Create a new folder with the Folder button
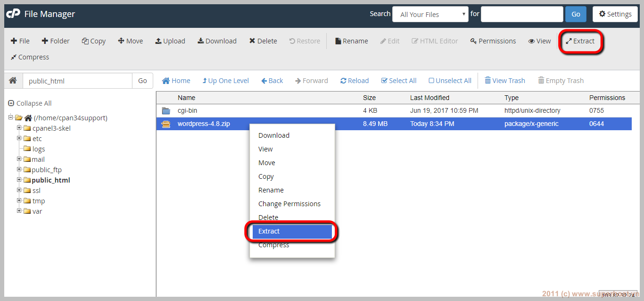 [x=56, y=41]
